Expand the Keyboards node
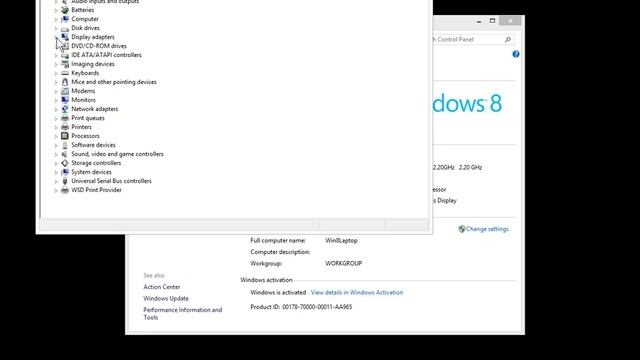The image size is (640, 360). (56, 73)
